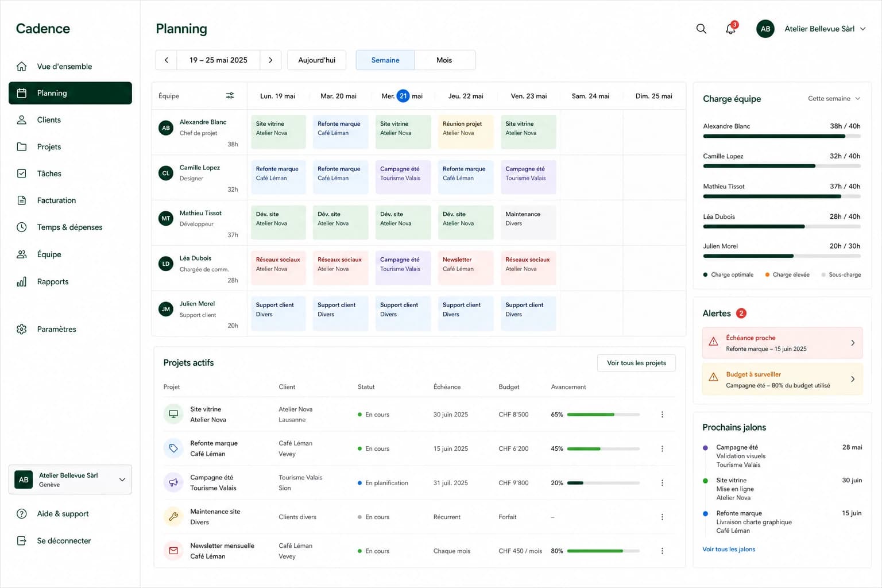Open the Cette semaine period dropdown

click(x=834, y=99)
